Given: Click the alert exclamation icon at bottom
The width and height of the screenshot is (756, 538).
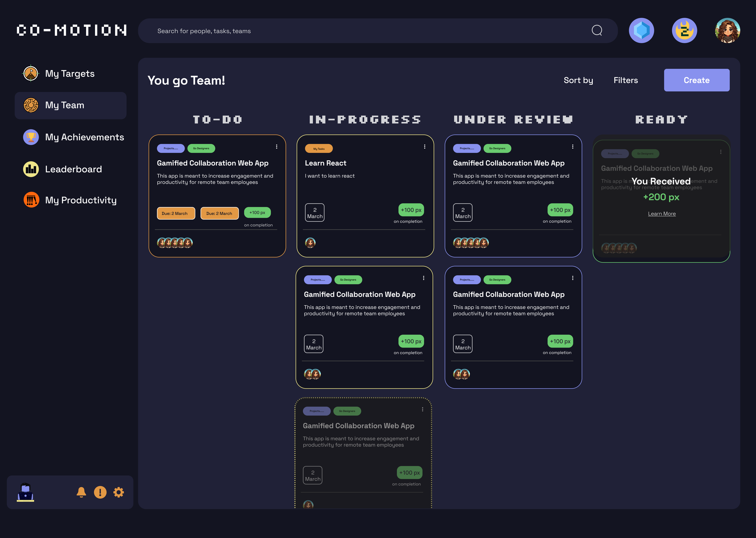Looking at the screenshot, I should (x=100, y=492).
